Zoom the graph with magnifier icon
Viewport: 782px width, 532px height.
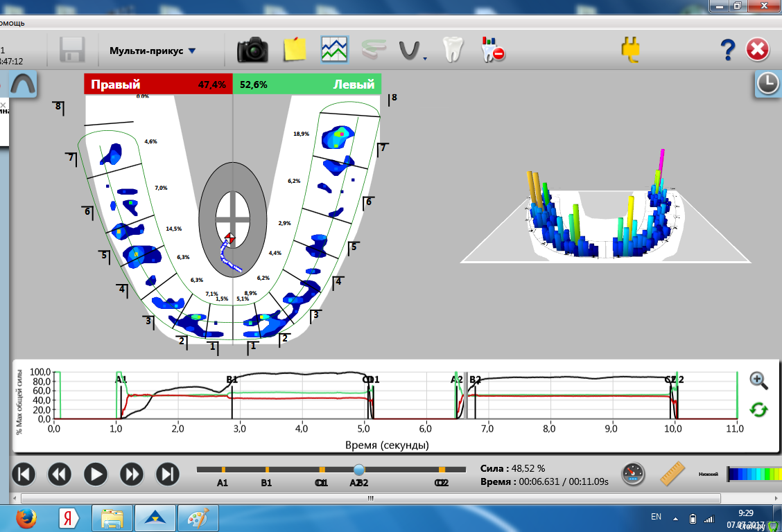pyautogui.click(x=758, y=380)
